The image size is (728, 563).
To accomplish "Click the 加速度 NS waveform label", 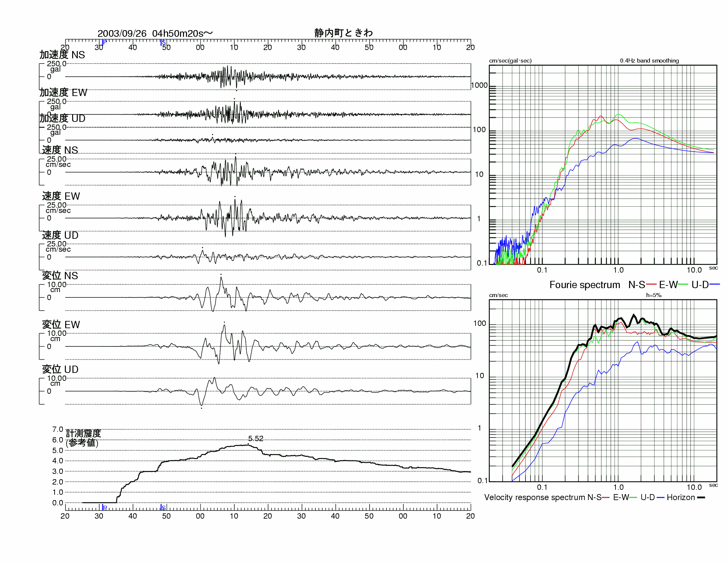I will tap(62, 55).
